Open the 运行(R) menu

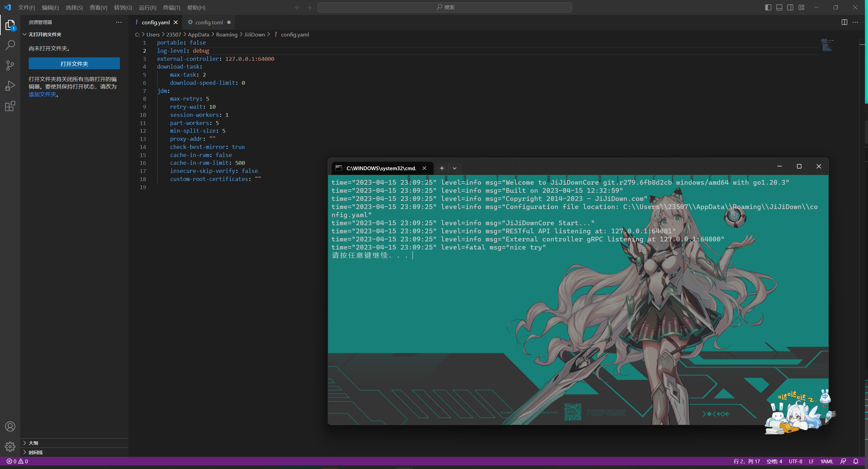point(148,7)
